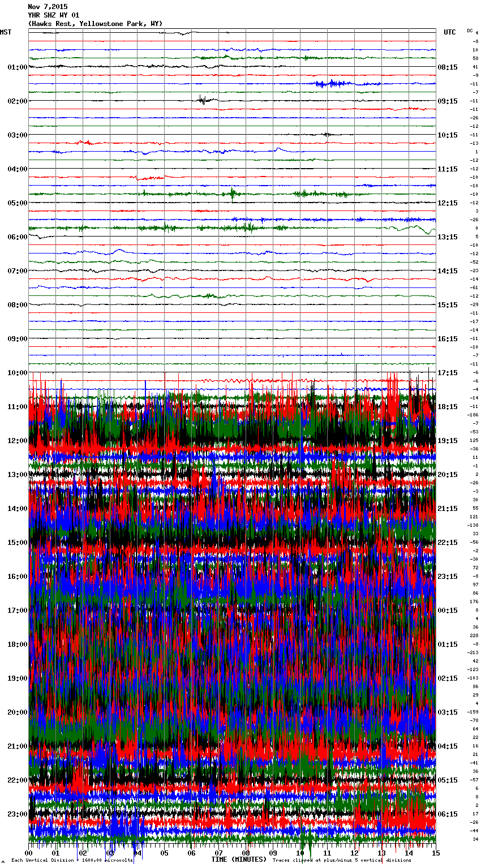Image resolution: width=481 pixels, height=868 pixels.
Task: Click minute tick '15' on the time axis
Action: 436,853
